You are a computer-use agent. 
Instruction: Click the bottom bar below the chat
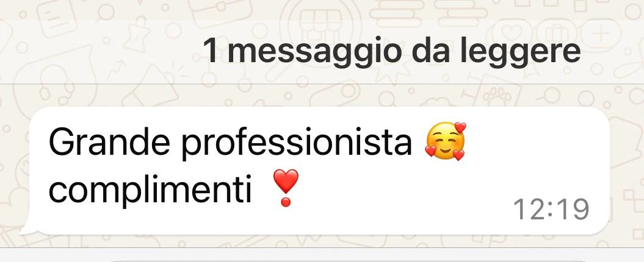322,255
